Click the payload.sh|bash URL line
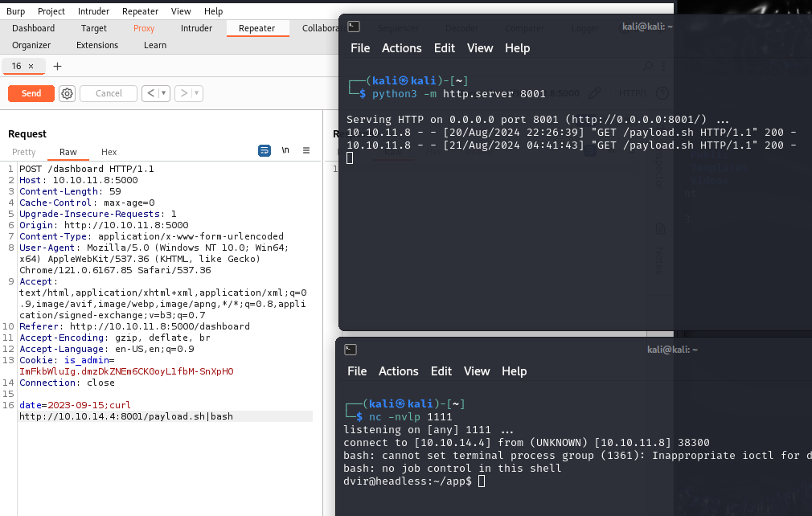This screenshot has height=516, width=812. click(126, 416)
